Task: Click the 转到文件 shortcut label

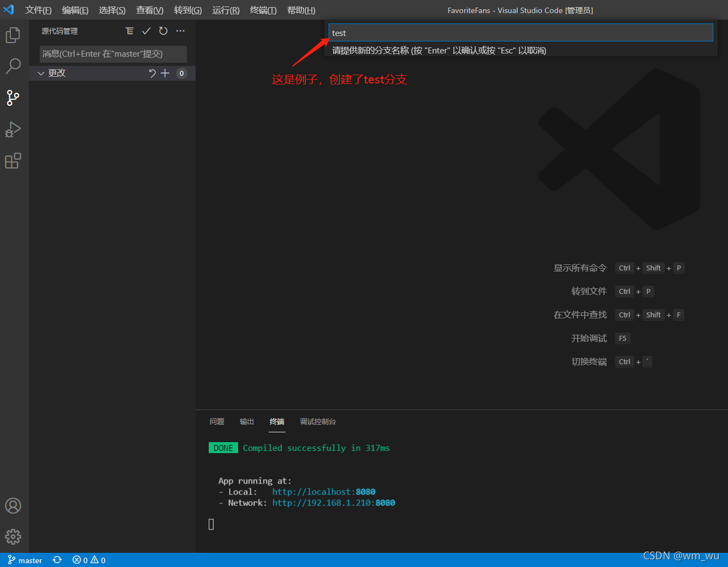Action: [589, 291]
